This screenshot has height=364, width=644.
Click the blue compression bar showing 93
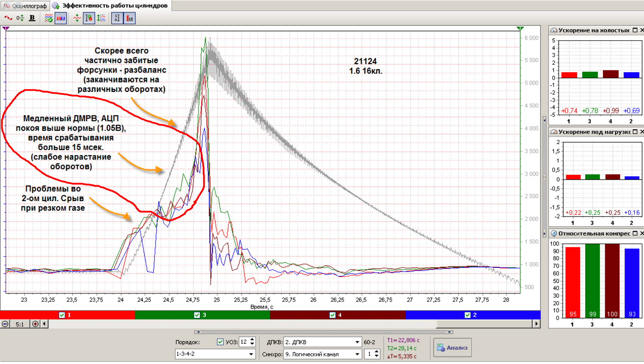(x=632, y=283)
